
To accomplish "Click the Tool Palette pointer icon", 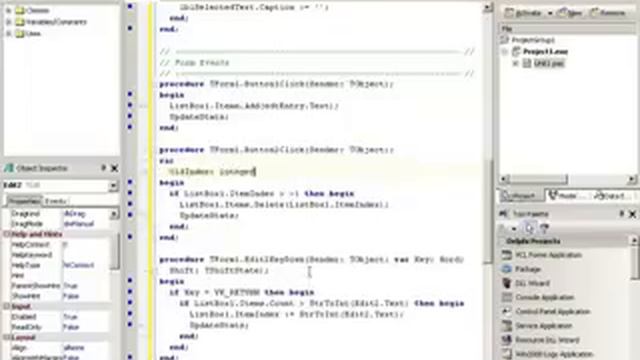I will click(529, 228).
